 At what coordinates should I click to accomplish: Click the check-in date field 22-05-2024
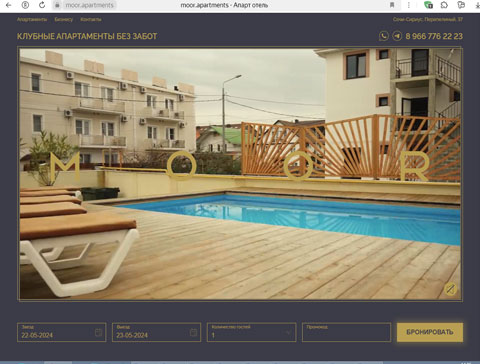pyautogui.click(x=62, y=332)
